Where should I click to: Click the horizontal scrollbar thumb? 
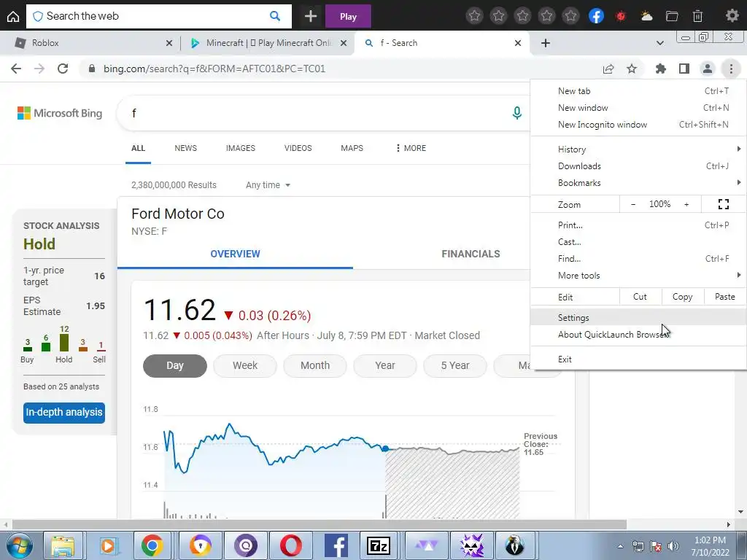320,524
